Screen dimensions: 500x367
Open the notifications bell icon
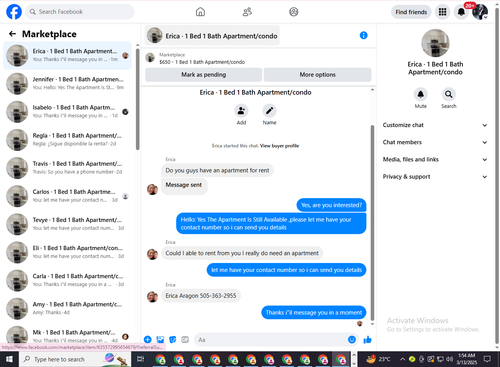[x=461, y=12]
